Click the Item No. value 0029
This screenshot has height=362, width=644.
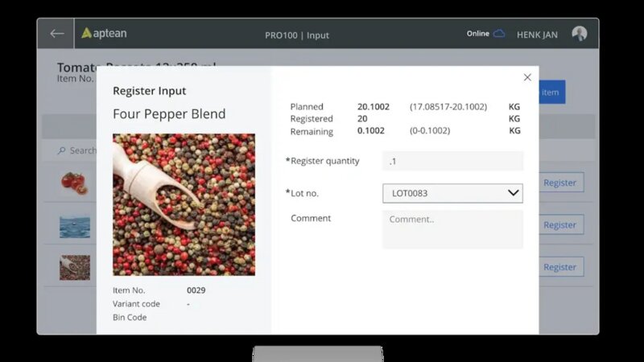tap(196, 290)
